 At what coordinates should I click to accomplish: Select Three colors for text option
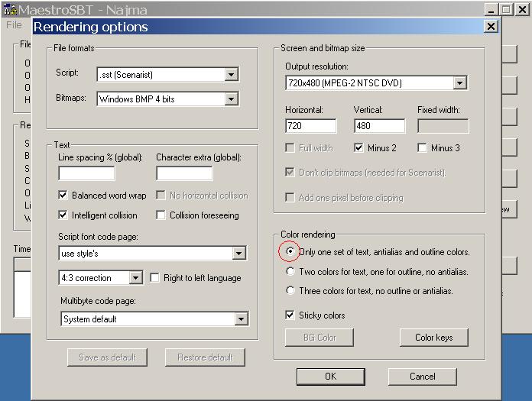tap(290, 290)
